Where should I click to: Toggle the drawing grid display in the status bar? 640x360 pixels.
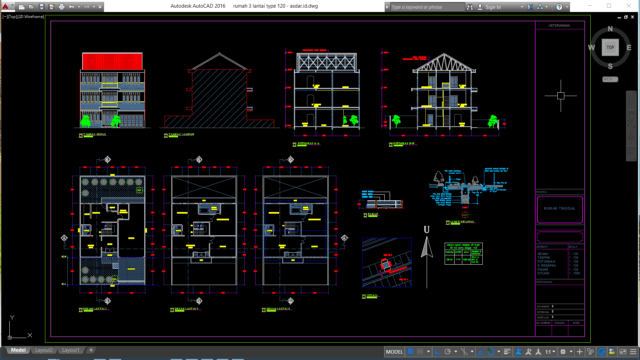click(410, 352)
